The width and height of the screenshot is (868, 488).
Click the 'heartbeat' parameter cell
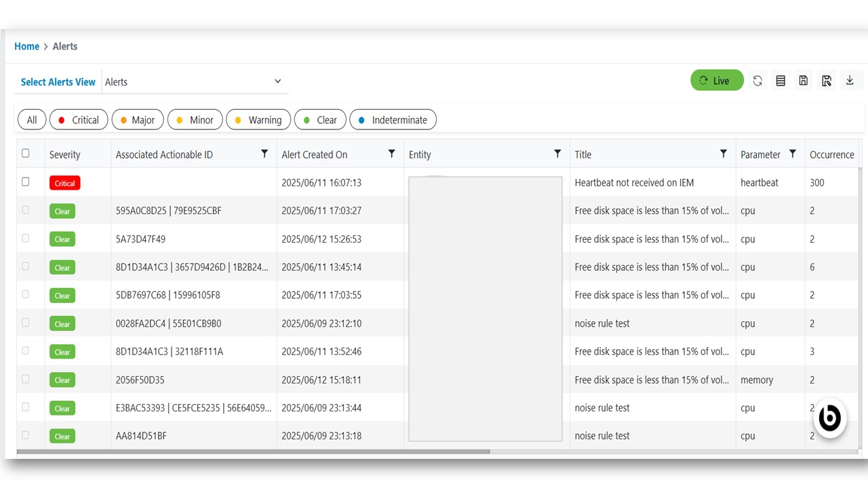pyautogui.click(x=759, y=183)
